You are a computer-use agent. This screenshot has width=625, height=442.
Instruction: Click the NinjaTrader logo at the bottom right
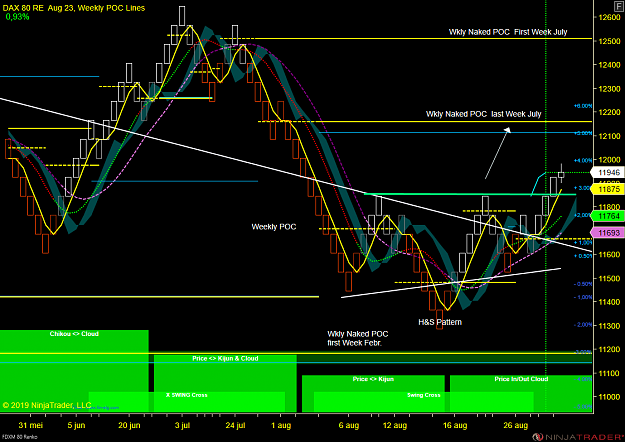[x=578, y=437]
